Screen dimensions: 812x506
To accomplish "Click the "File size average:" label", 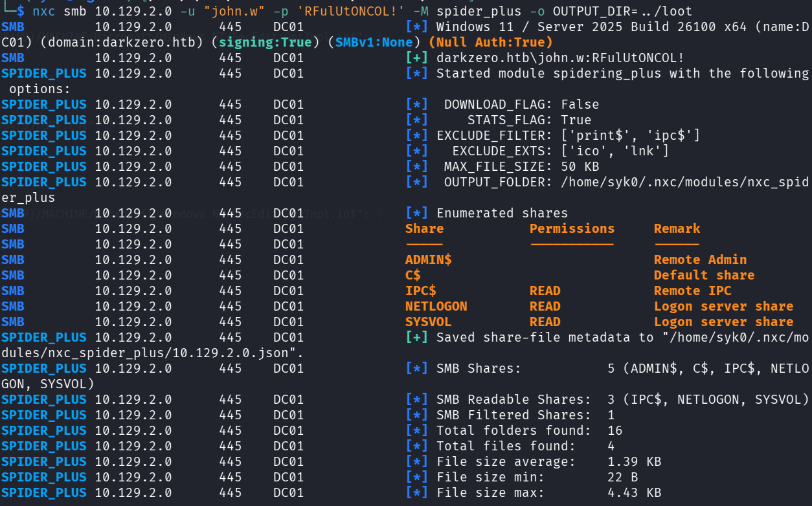I will pos(506,461).
